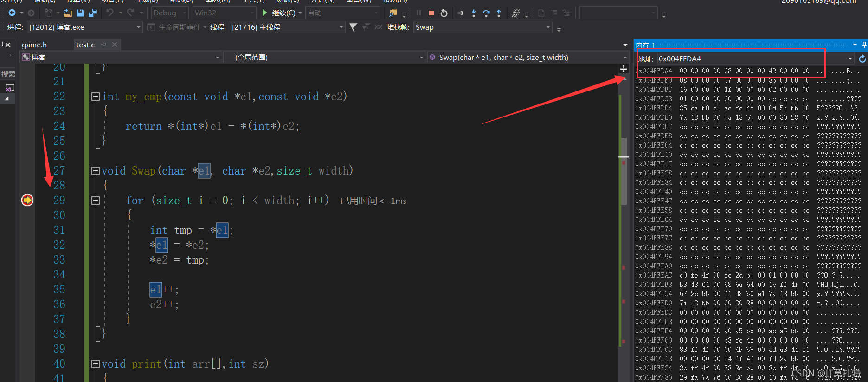Click the 'return' statement on line 24

pos(144,126)
